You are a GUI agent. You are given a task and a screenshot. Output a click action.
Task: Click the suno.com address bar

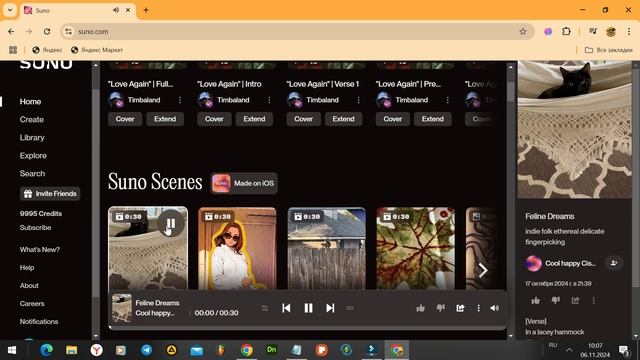[x=297, y=31]
